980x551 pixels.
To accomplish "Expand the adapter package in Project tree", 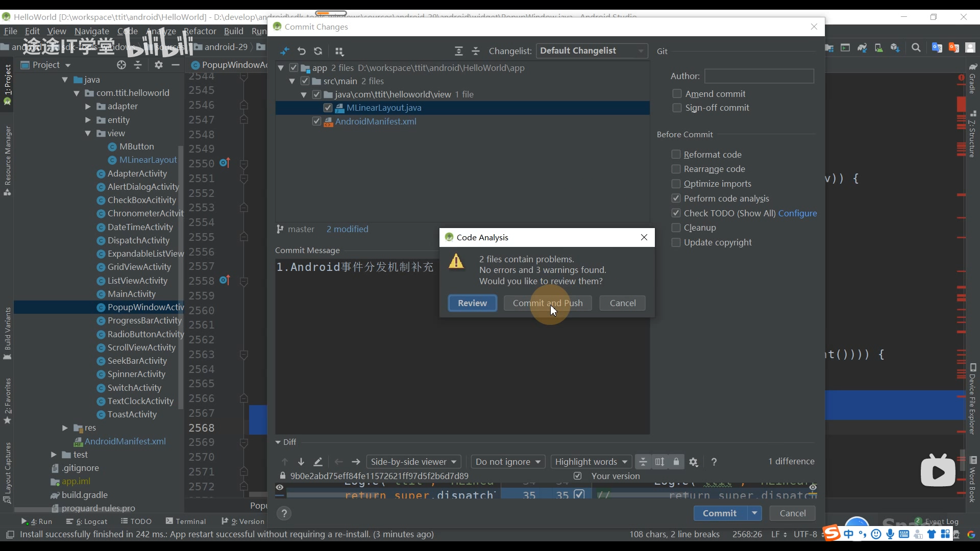I will tap(88, 106).
